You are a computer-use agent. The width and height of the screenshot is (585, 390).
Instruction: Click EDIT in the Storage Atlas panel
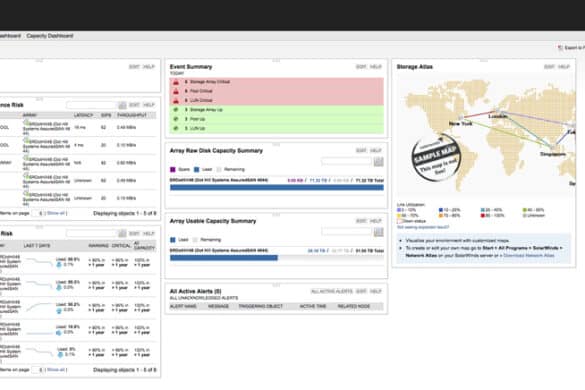click(549, 67)
